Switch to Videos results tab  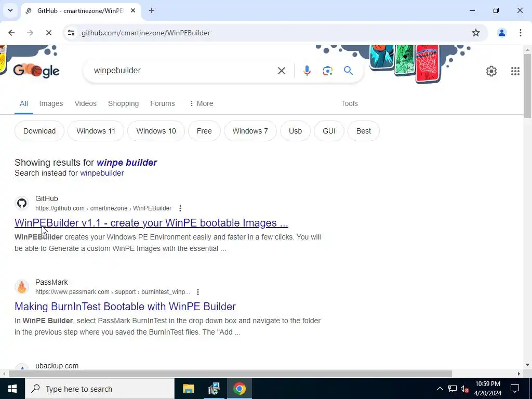pyautogui.click(x=86, y=103)
